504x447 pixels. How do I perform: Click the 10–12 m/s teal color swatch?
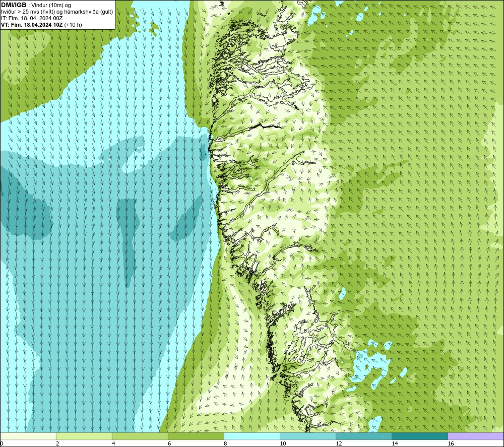308,436
